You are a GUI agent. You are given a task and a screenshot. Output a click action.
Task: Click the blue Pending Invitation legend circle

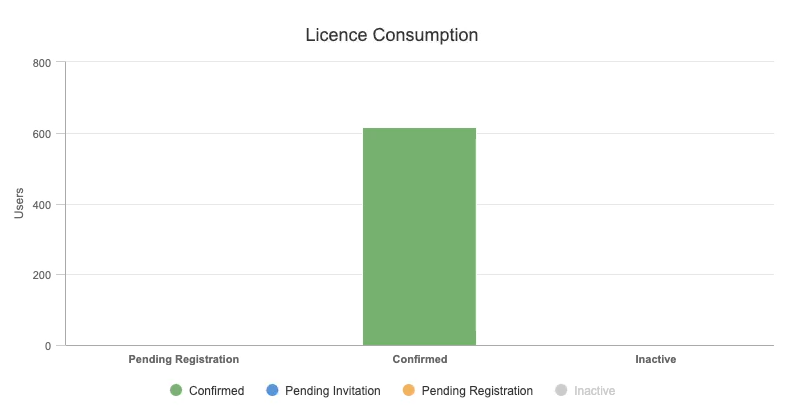tap(272, 390)
